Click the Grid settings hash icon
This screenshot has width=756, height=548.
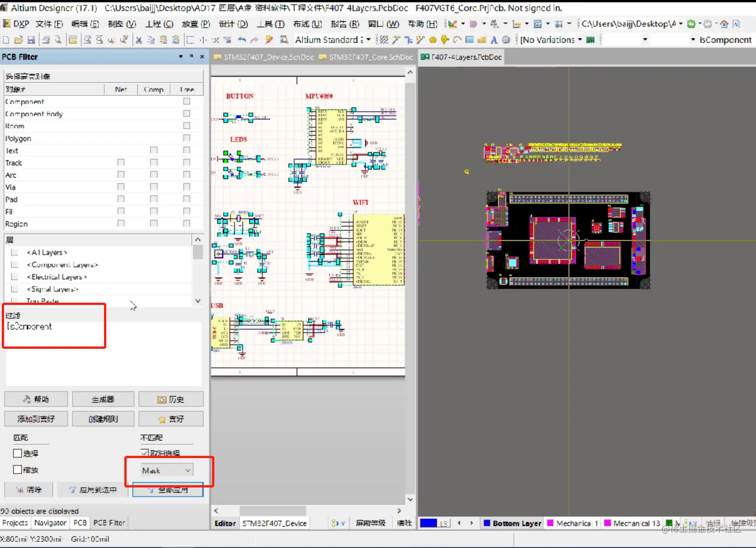coord(559,24)
